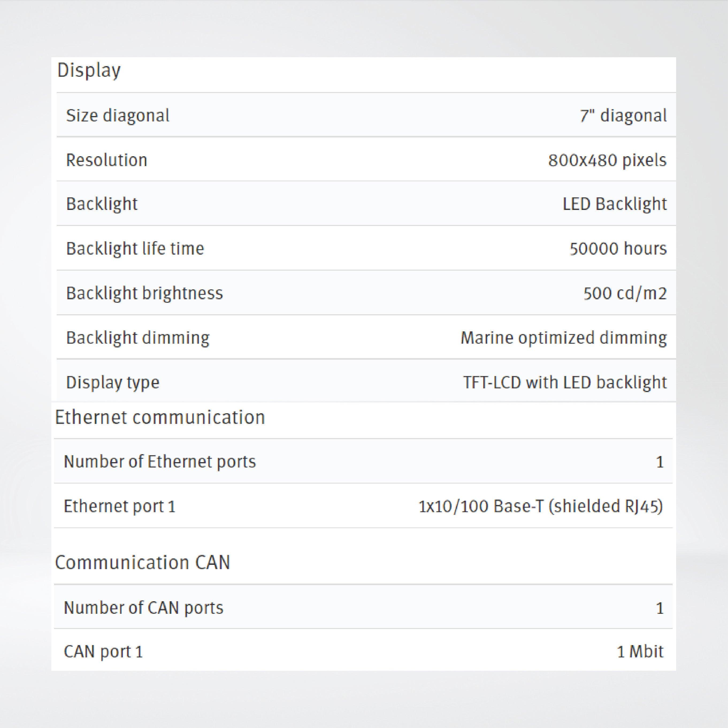
Task: Select the Display type row label
Action: [x=113, y=382]
